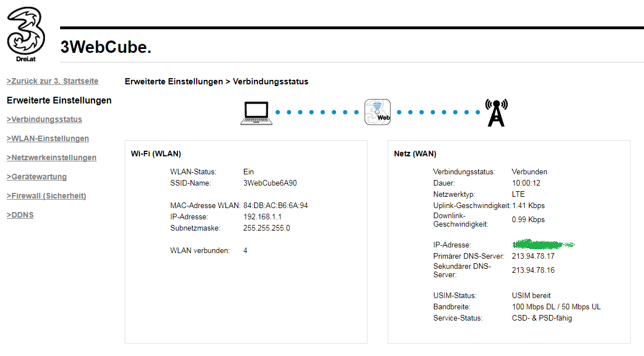Select the IP address 192.168.1.1
Screen dimensions: 644x356
[262, 217]
